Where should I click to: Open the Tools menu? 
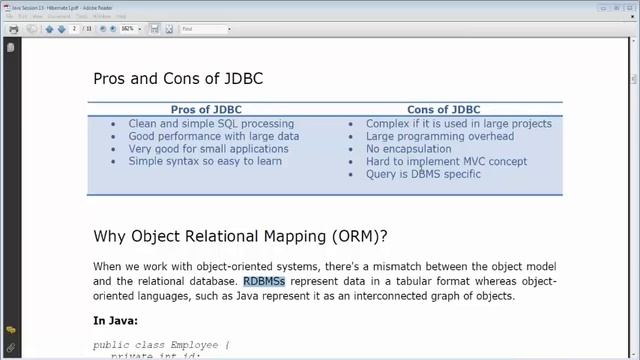pyautogui.click(x=82, y=16)
